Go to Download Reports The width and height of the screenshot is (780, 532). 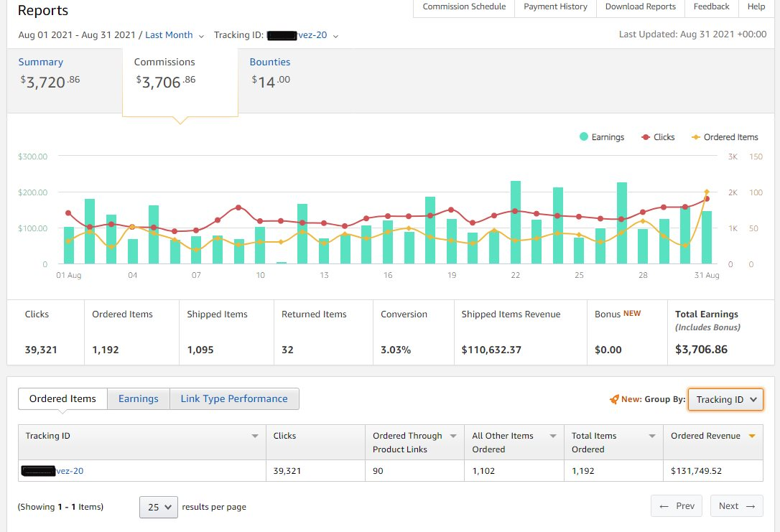tap(640, 7)
